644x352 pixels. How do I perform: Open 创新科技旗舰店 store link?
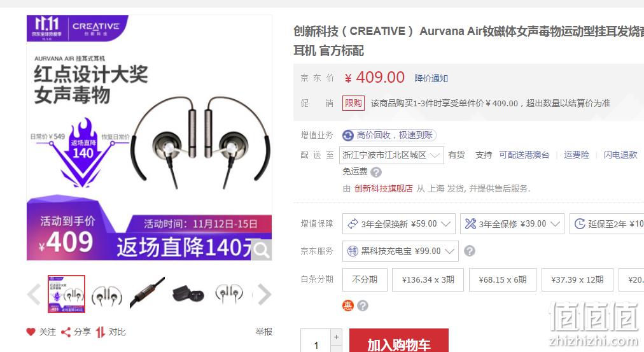point(383,188)
